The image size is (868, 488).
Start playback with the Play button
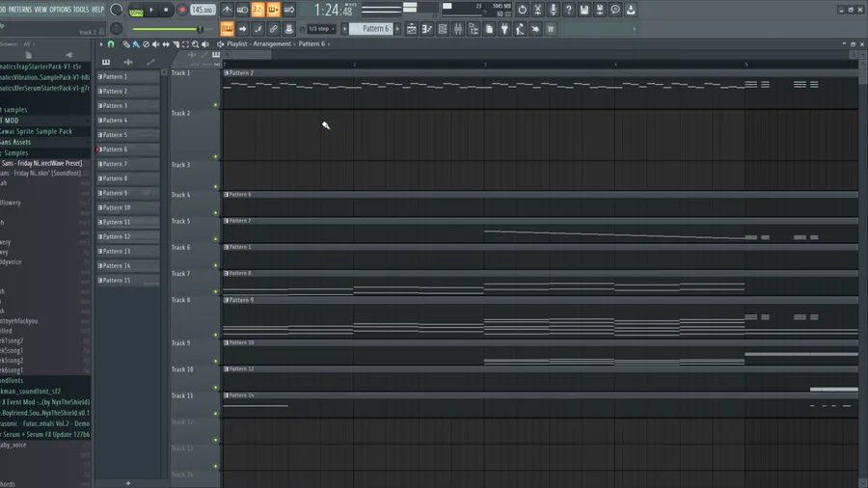[151, 10]
